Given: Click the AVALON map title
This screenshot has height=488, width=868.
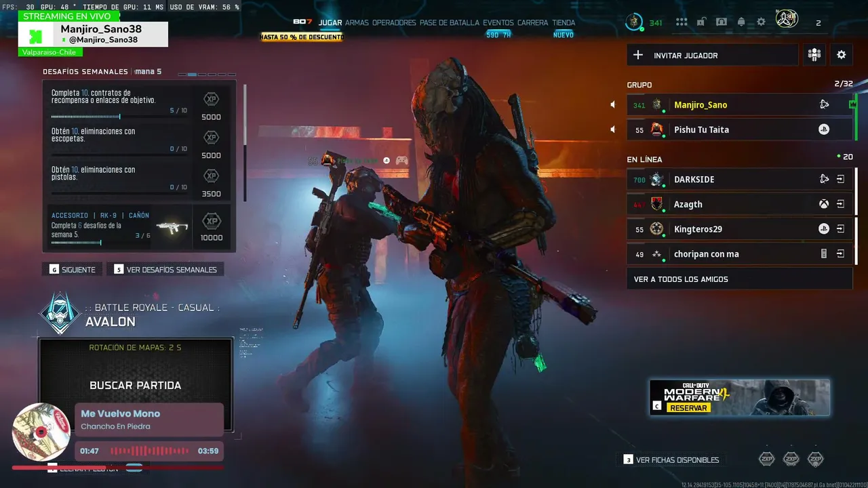Looking at the screenshot, I should coord(111,322).
